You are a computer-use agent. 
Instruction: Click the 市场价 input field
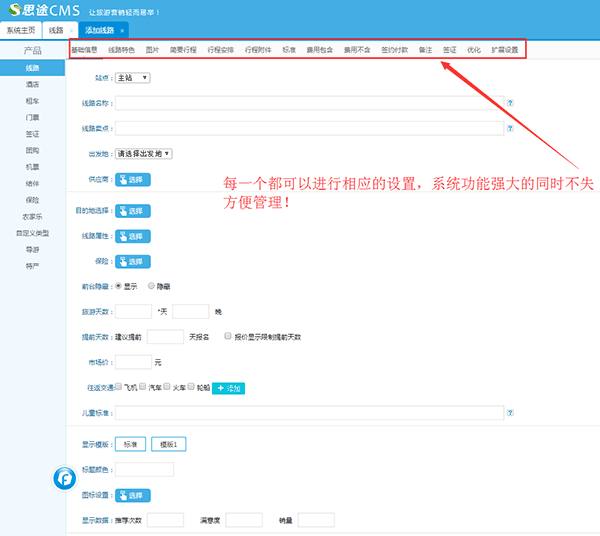(x=134, y=361)
